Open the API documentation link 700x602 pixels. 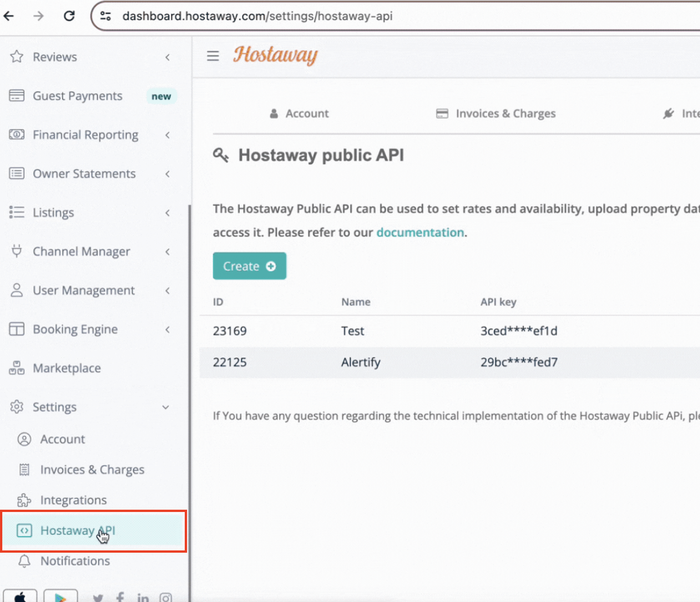(x=420, y=232)
